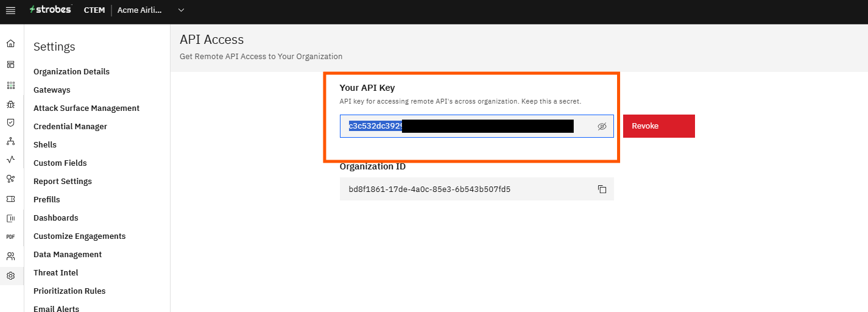The image size is (868, 312).
Task: Open the ticket icon in sidebar
Action: [10, 199]
